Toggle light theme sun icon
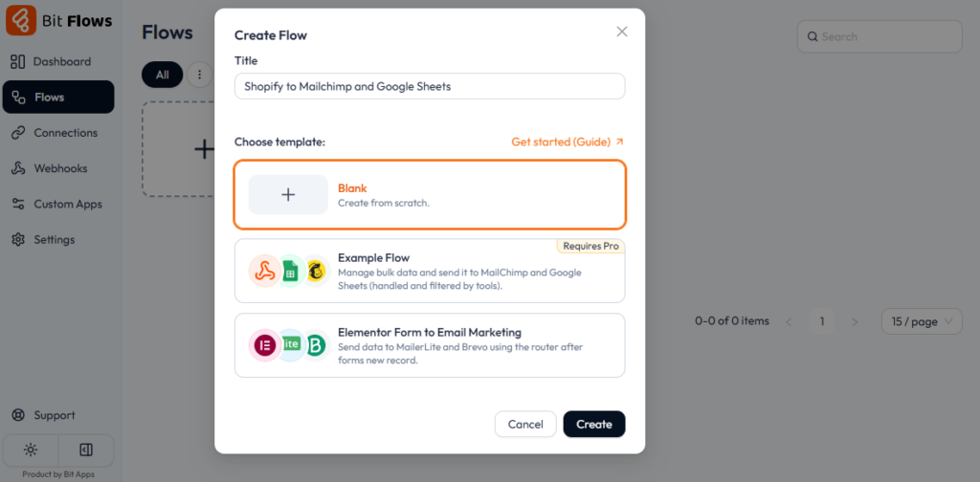Screen dimensions: 980x482 click(x=32, y=449)
